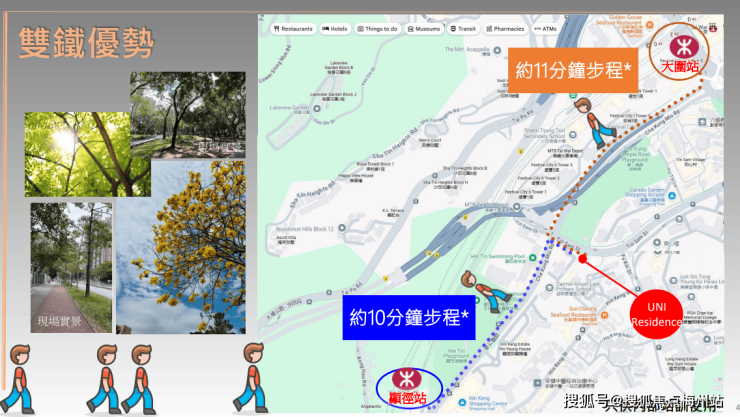Viewport: 740px width, 417px height.
Task: Click the Carmel Alison Lam Primary School pin
Action: [x=549, y=287]
